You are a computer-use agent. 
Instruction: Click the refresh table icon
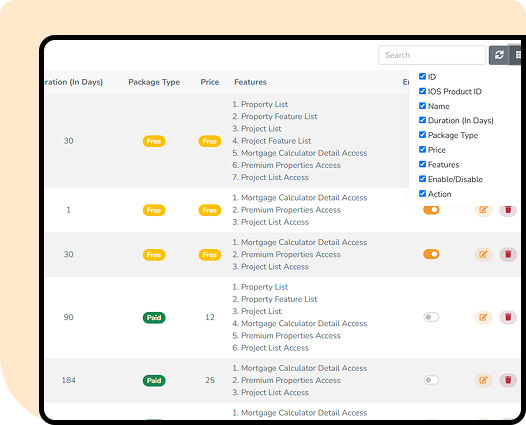click(499, 55)
